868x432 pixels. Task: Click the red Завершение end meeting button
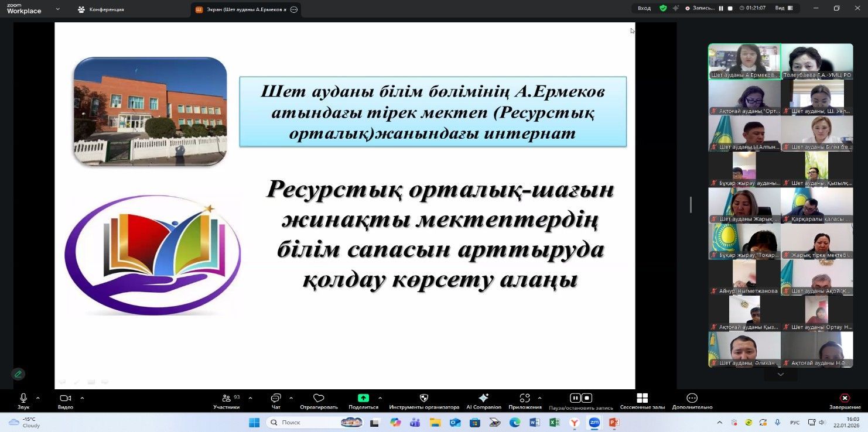click(845, 401)
